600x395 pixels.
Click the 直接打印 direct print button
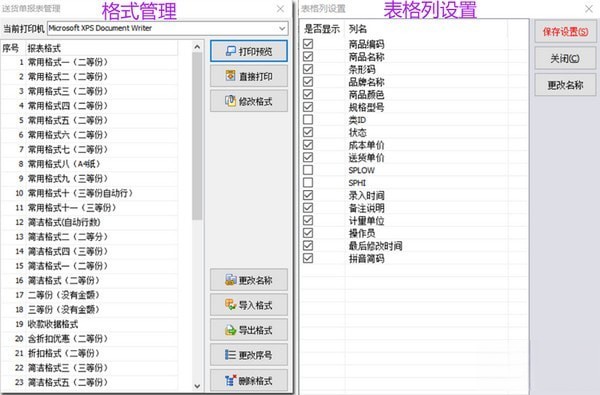[x=249, y=76]
